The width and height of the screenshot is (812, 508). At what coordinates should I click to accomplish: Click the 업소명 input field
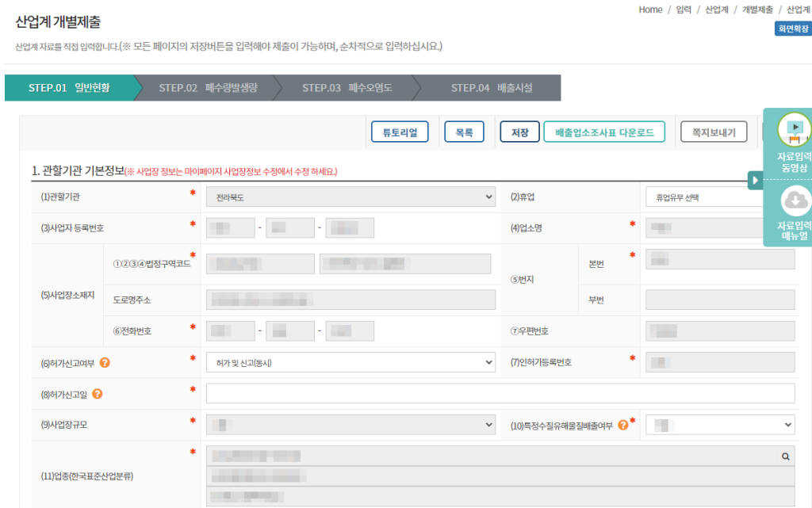pos(720,228)
